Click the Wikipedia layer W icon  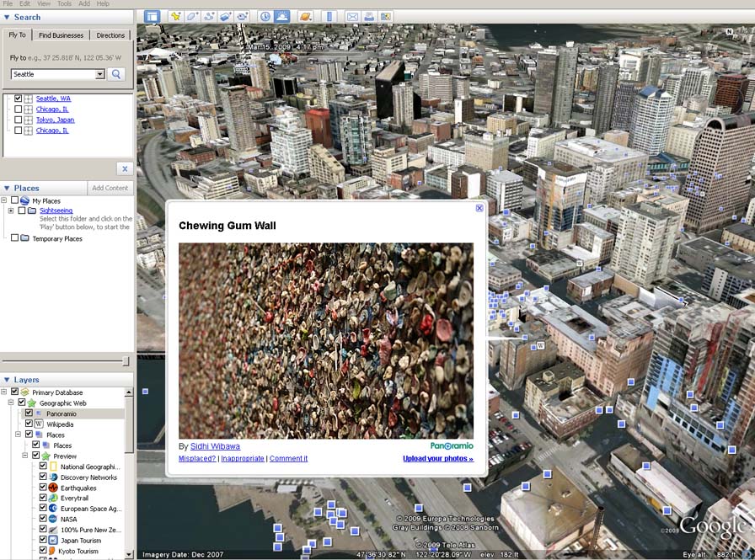tap(39, 424)
